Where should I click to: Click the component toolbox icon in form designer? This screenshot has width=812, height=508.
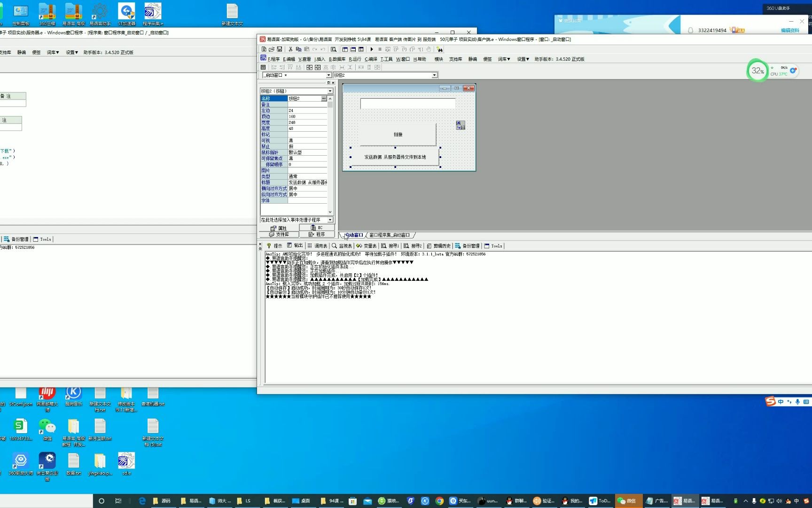pos(461,125)
